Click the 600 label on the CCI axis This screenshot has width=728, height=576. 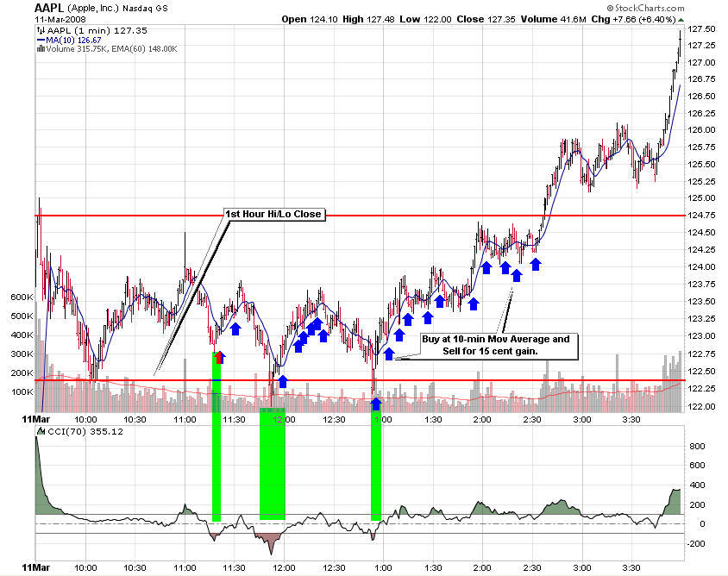pyautogui.click(x=697, y=465)
